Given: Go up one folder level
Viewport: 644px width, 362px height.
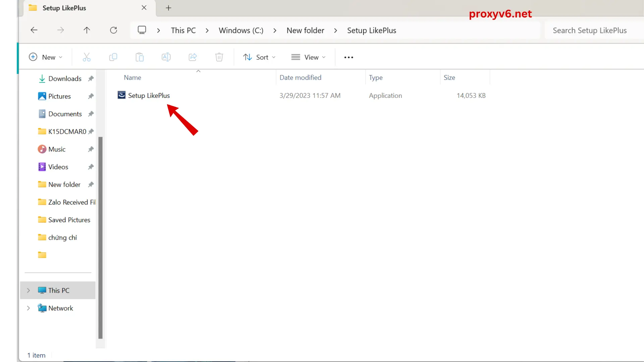Looking at the screenshot, I should [87, 30].
